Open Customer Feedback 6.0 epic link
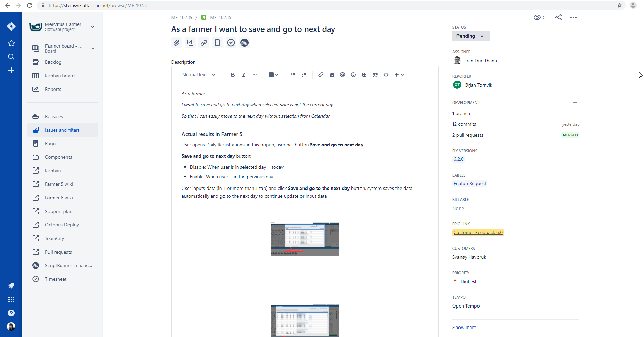Viewport: 644px width, 337px height. [x=478, y=232]
